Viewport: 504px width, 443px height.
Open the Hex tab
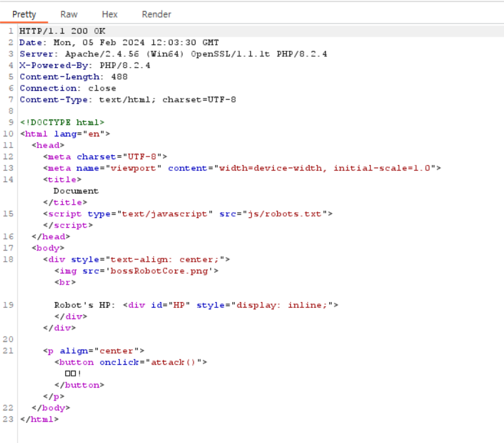110,14
